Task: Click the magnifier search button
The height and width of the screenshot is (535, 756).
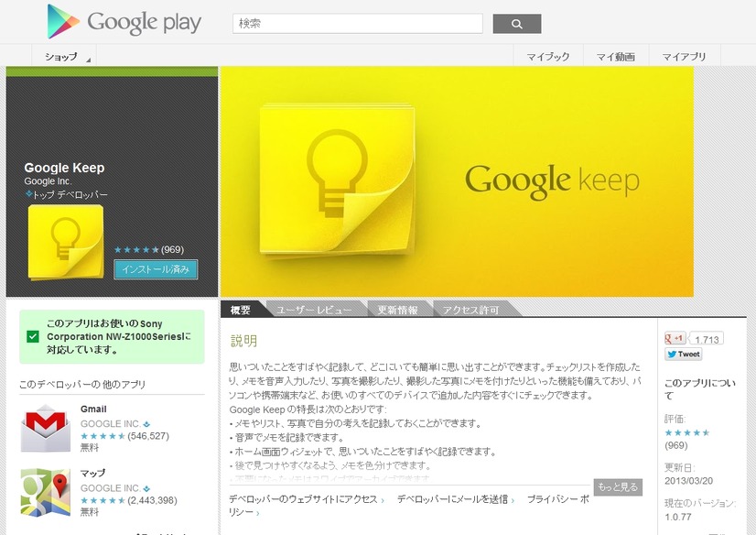Action: (x=517, y=24)
